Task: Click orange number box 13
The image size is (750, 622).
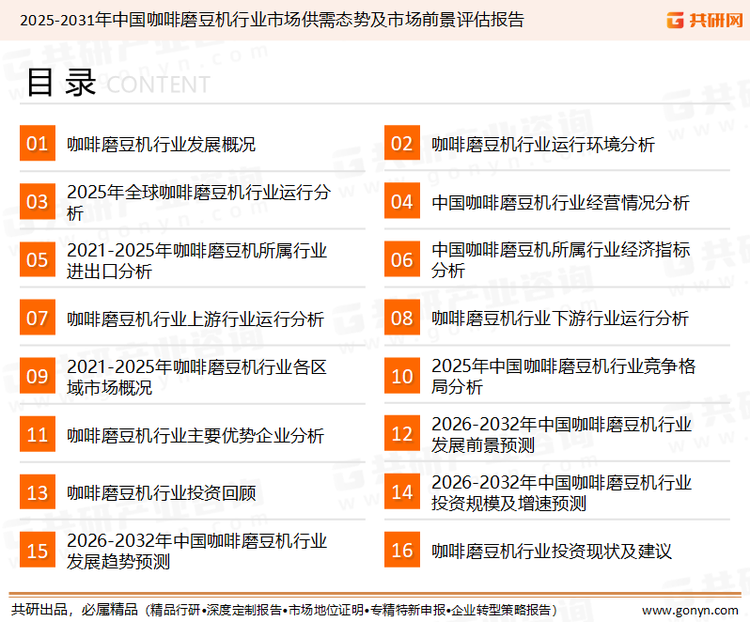Action: pyautogui.click(x=37, y=492)
